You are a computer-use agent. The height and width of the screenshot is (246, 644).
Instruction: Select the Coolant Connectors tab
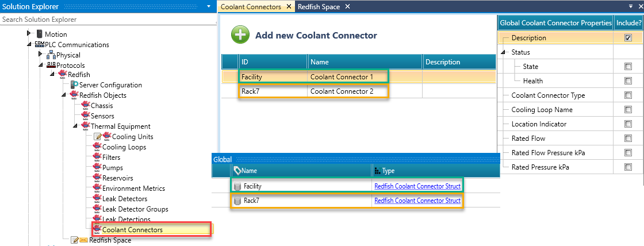click(x=251, y=6)
